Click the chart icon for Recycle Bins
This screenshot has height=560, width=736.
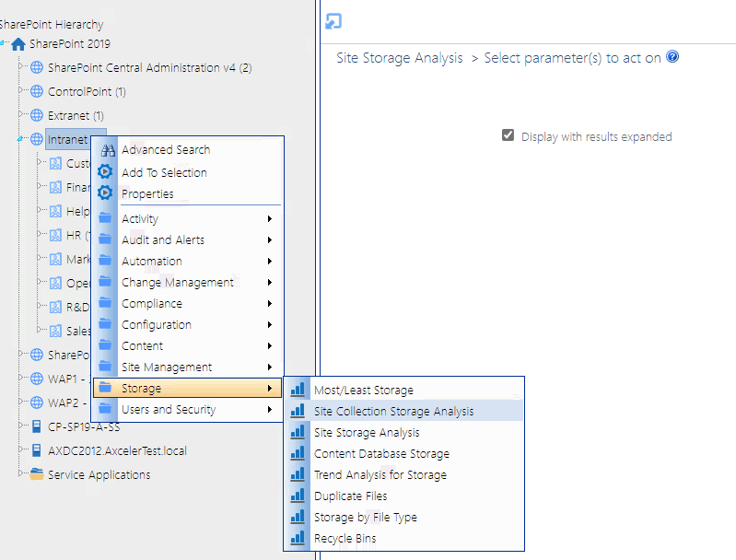tap(298, 538)
